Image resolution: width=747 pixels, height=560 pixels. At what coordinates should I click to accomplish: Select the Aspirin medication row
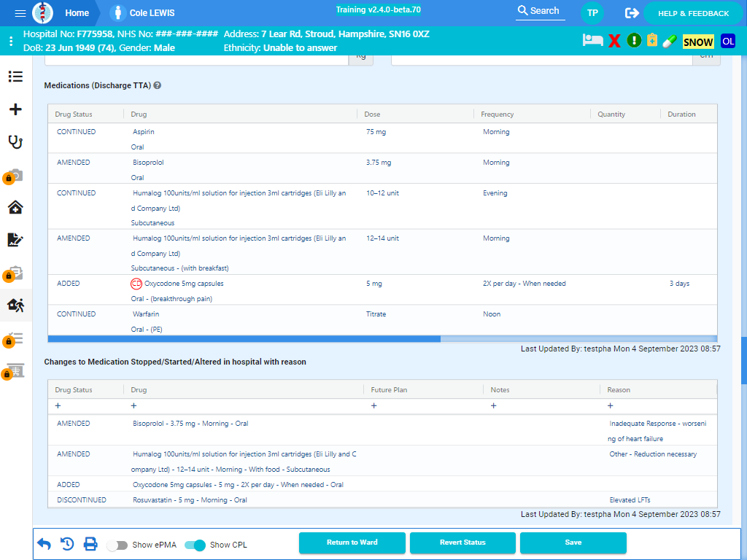click(x=382, y=139)
